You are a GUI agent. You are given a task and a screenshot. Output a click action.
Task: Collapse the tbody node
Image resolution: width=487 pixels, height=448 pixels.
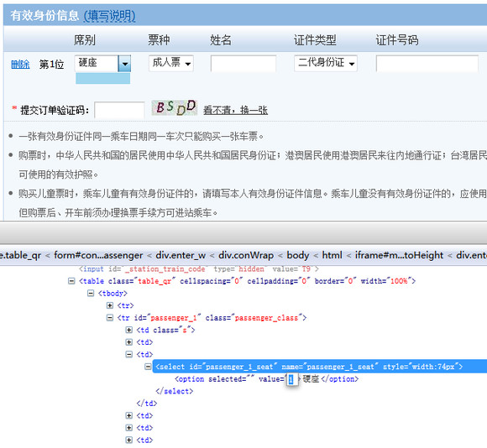pos(91,293)
